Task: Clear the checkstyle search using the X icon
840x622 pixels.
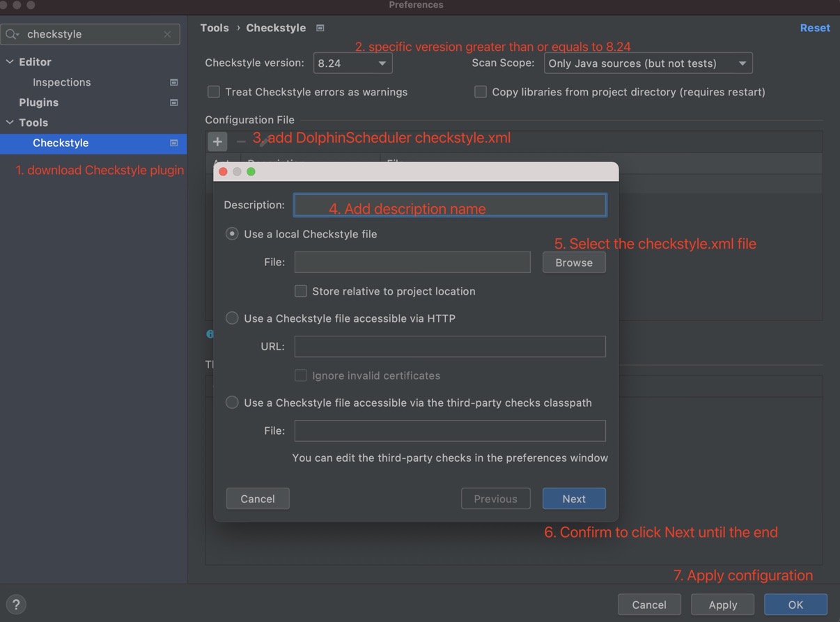Action: 166,33
